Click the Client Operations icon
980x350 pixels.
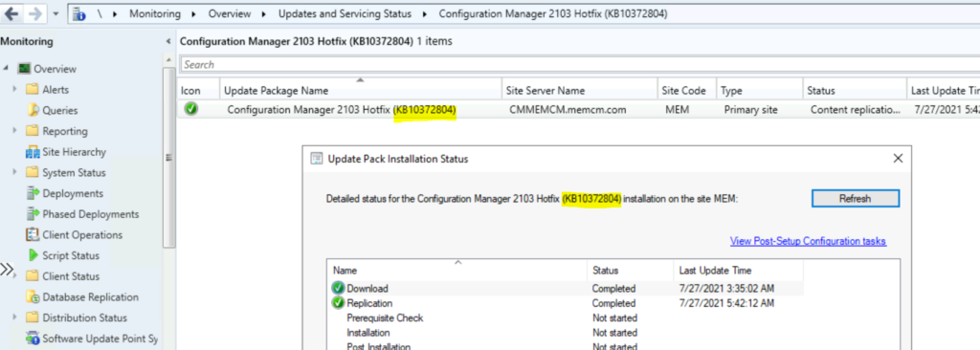tap(33, 235)
